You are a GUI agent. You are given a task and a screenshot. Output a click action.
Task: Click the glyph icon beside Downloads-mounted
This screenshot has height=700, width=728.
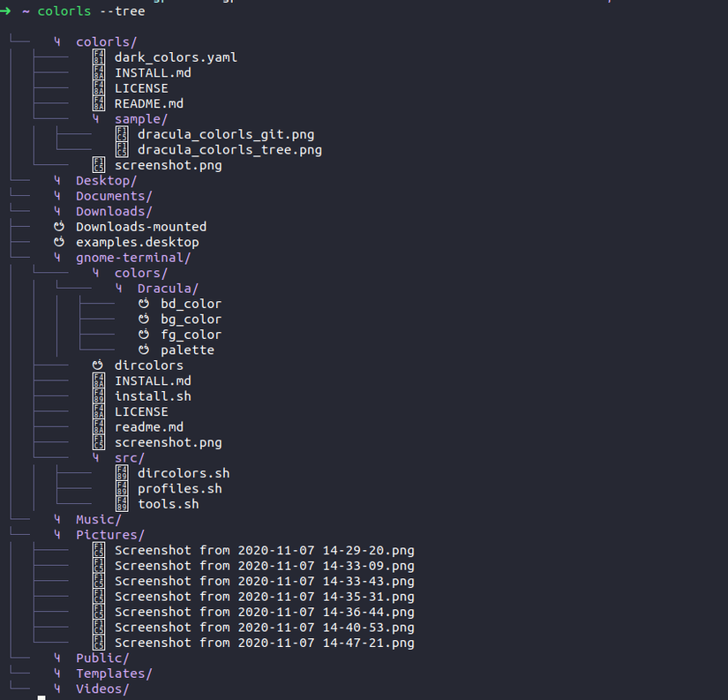(x=59, y=227)
